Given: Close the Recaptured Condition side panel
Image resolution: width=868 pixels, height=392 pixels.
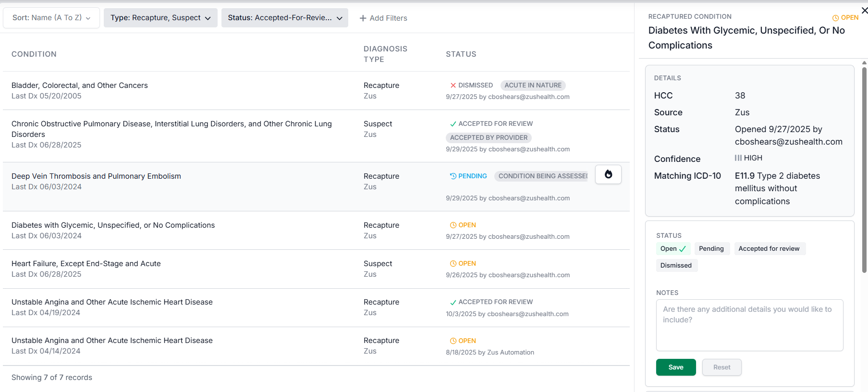Looking at the screenshot, I should pos(864,11).
